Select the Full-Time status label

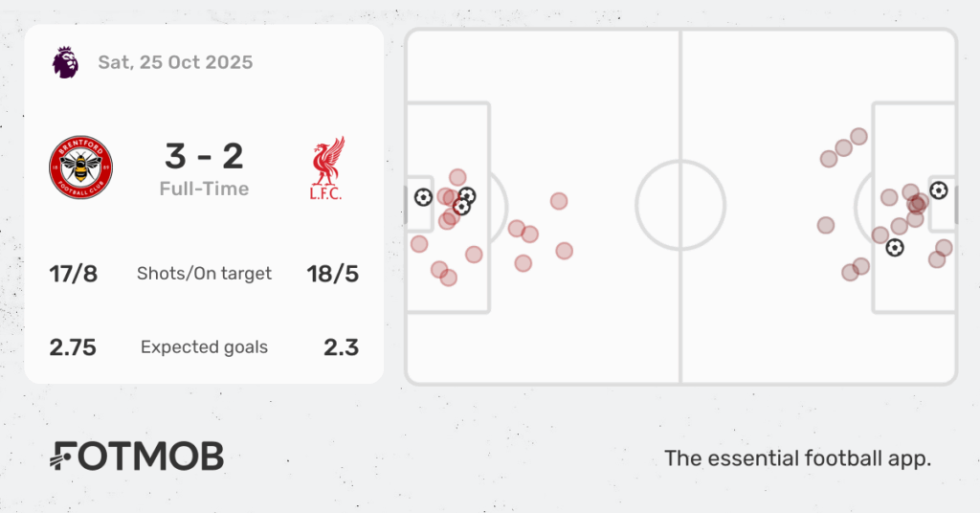click(x=204, y=189)
